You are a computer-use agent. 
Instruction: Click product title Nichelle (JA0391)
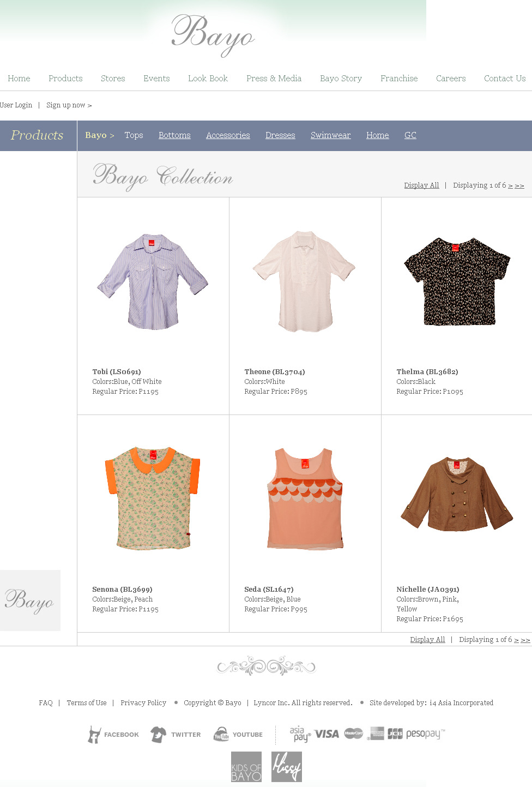[428, 590]
